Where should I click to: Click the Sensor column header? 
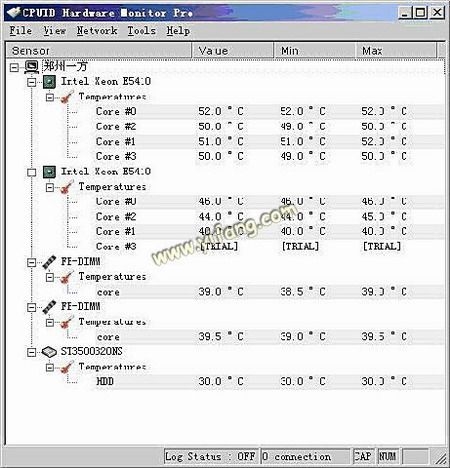[99, 51]
